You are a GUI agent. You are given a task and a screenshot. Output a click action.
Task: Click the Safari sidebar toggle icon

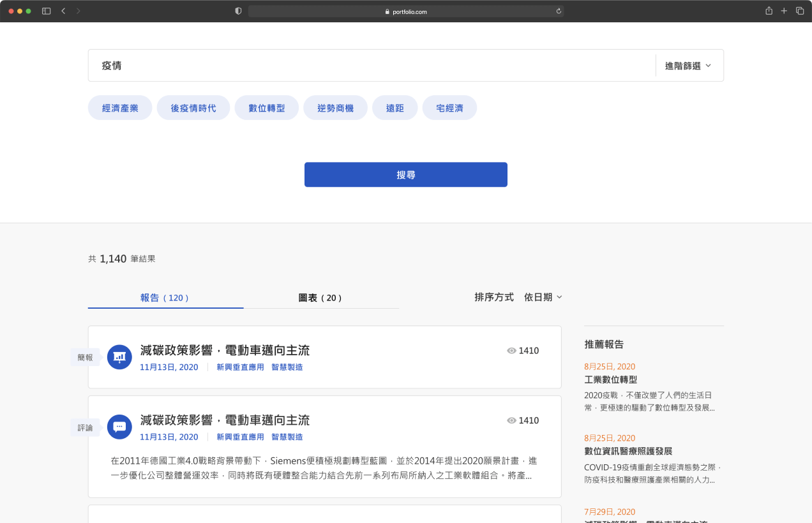click(x=46, y=11)
